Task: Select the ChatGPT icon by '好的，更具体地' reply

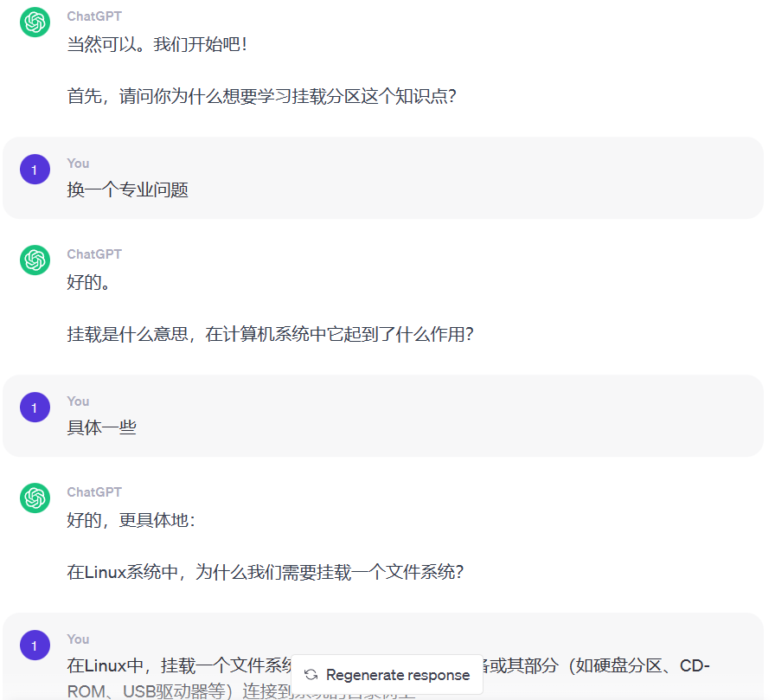Action: (x=35, y=498)
